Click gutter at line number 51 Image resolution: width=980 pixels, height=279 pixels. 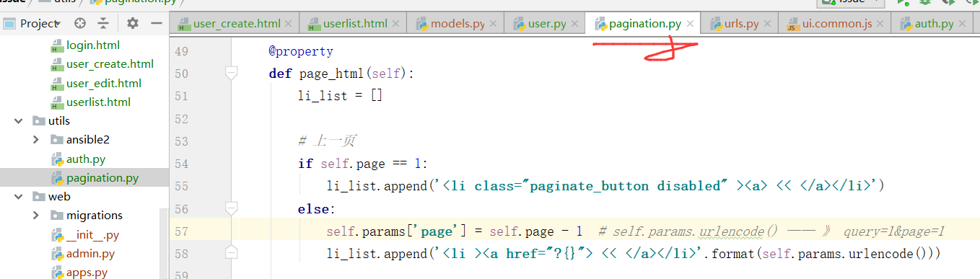click(x=181, y=96)
